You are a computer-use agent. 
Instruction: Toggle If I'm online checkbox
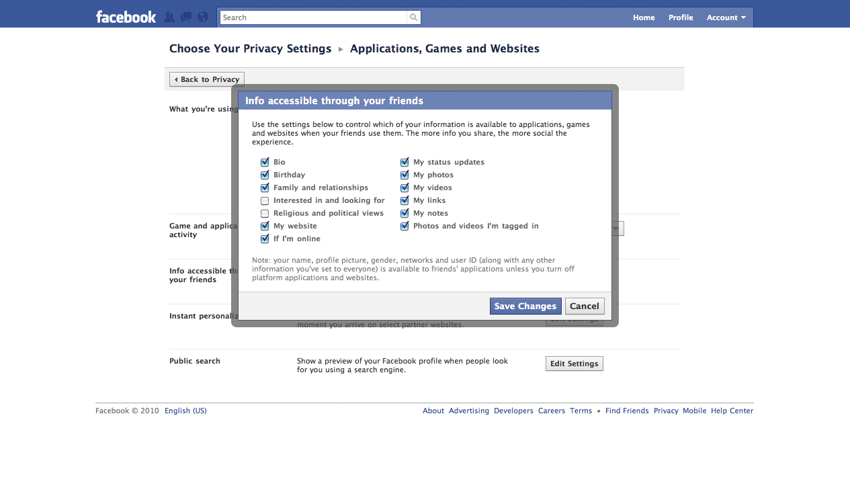click(x=265, y=239)
